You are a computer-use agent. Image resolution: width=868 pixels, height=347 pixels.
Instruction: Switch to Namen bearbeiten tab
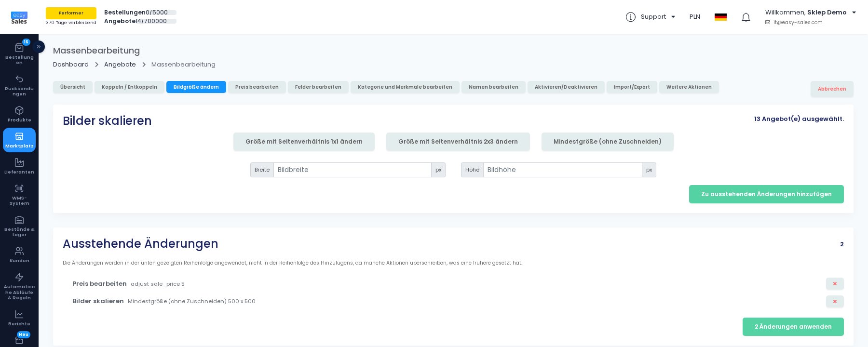(493, 87)
